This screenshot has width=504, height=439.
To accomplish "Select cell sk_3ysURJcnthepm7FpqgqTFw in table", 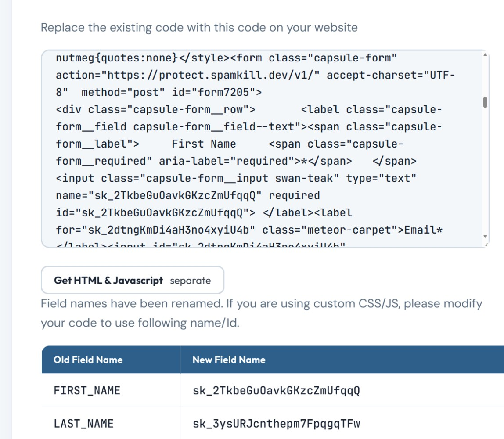I will (342, 423).
